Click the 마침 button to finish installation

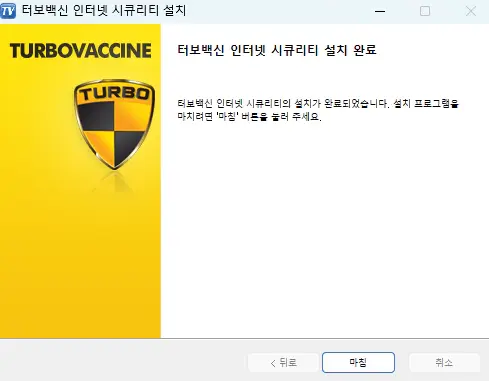[358, 362]
